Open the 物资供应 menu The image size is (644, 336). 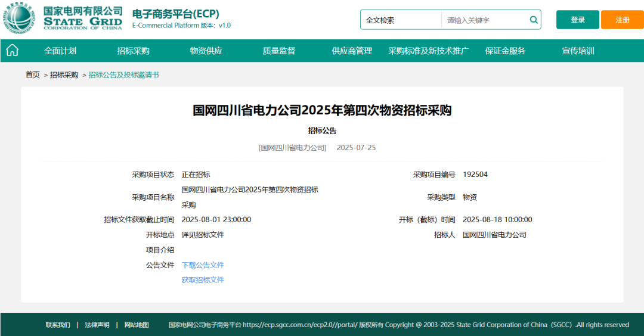(x=206, y=51)
